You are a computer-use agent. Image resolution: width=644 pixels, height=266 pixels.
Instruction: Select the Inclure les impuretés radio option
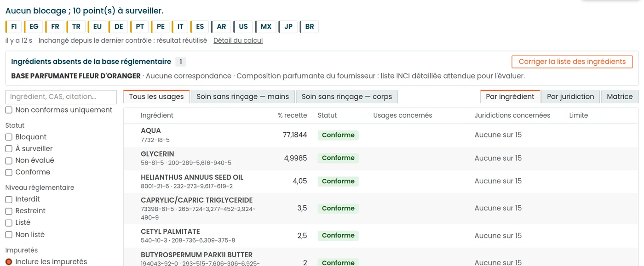pos(9,262)
